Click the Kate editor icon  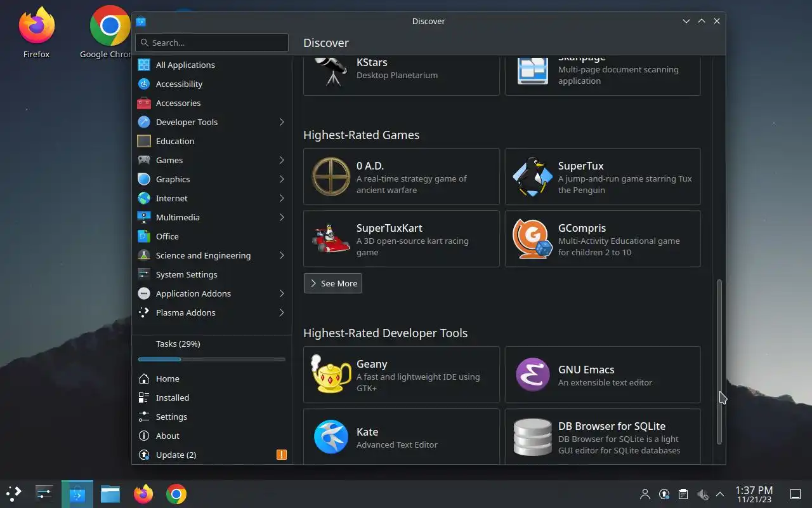[331, 437]
